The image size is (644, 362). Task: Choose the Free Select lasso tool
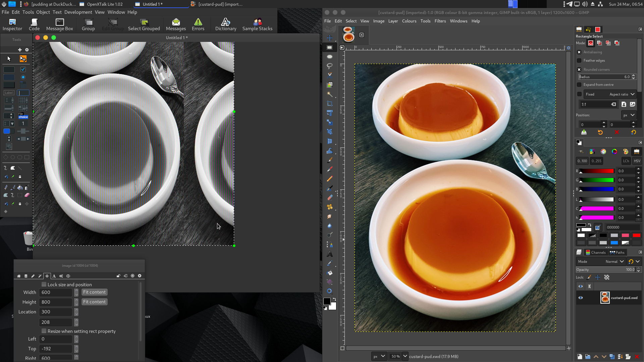coord(330,66)
